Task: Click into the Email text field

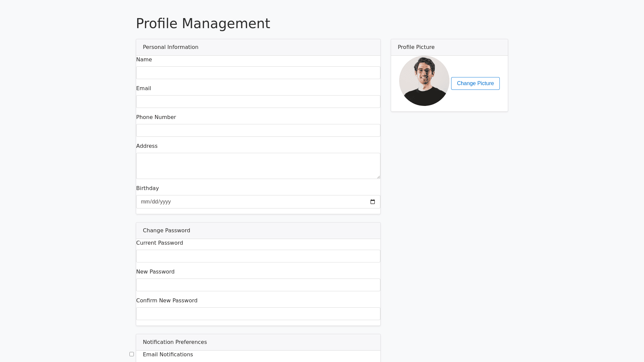Action: (x=258, y=102)
